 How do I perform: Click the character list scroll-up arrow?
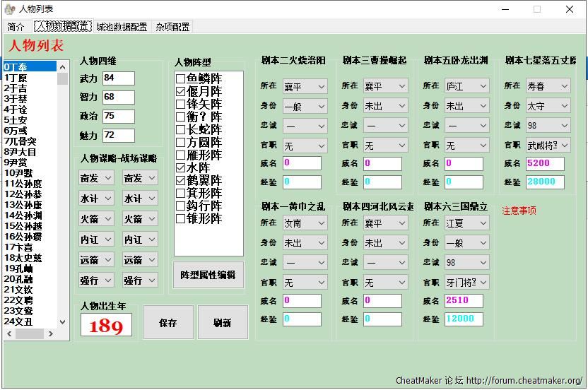pyautogui.click(x=62, y=66)
